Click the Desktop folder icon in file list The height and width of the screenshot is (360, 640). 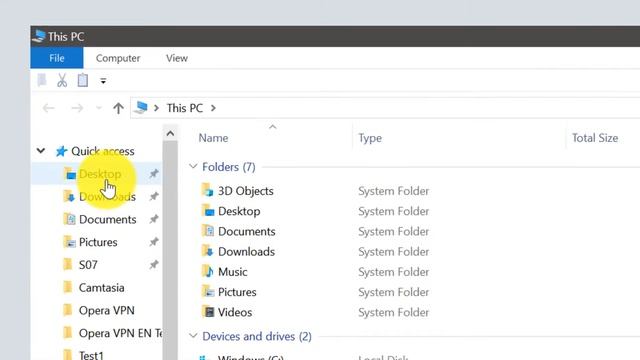(x=208, y=211)
